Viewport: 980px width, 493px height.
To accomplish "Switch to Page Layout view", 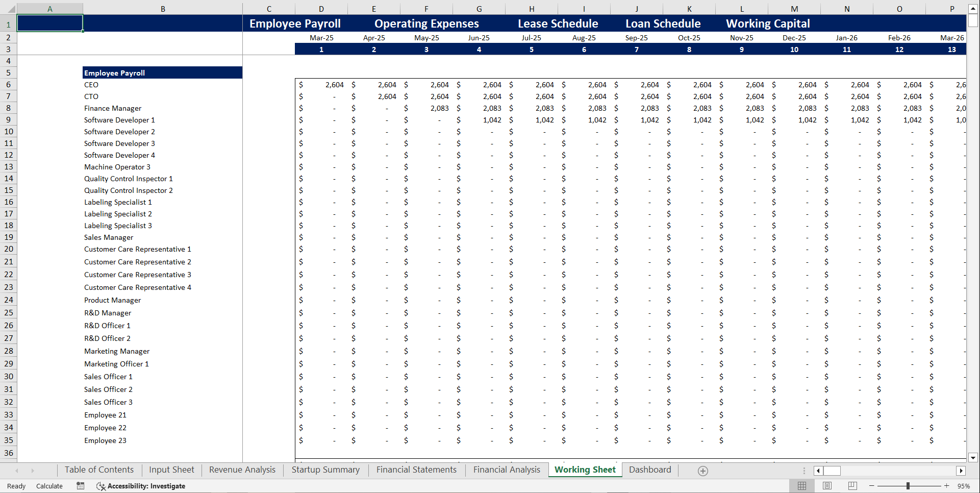I will click(x=827, y=486).
